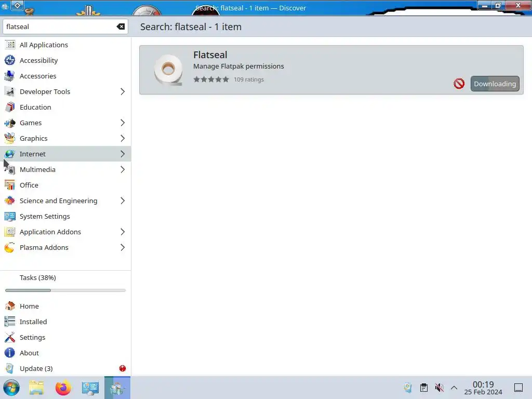Click the Settings tools icon
The image size is (532, 399).
click(x=10, y=337)
